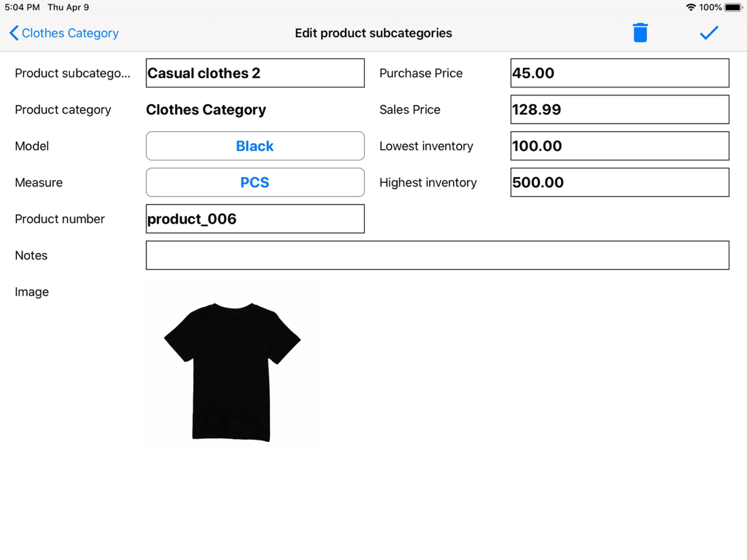747x560 pixels.
Task: Edit the Product subcategory name field
Action: click(255, 73)
